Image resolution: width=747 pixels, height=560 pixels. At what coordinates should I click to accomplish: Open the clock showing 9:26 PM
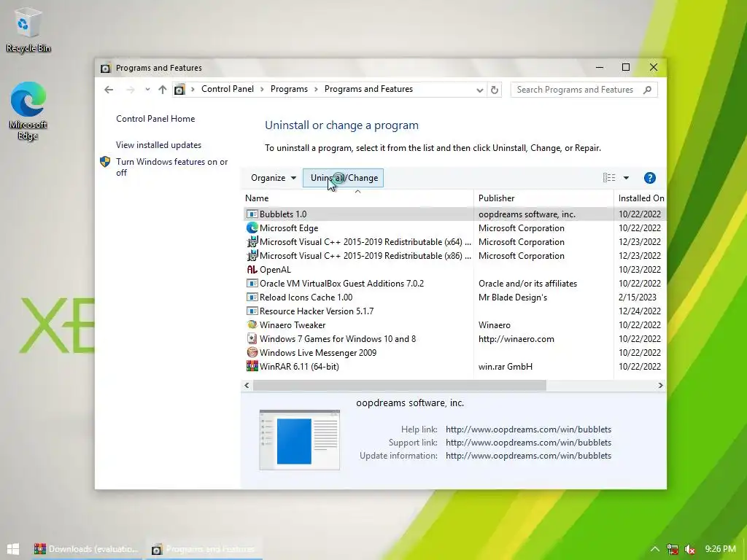pos(720,549)
